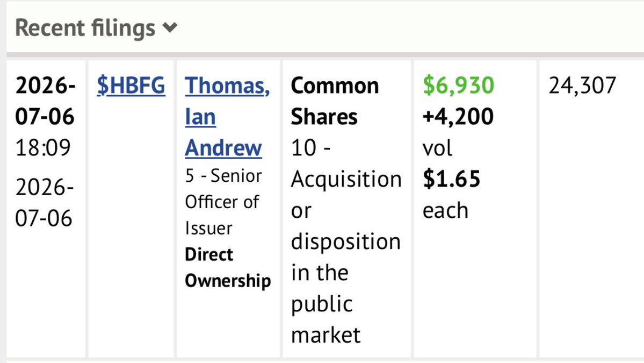Viewport: 644px width, 363px height.
Task: Click the lower 2026-07-06 transaction date
Action: point(45,203)
